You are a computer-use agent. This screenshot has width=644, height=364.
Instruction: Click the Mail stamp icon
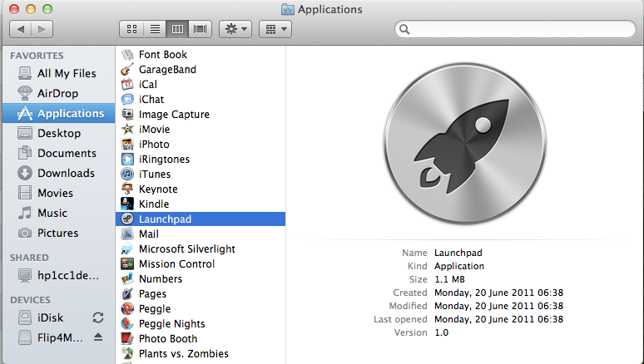(x=128, y=234)
